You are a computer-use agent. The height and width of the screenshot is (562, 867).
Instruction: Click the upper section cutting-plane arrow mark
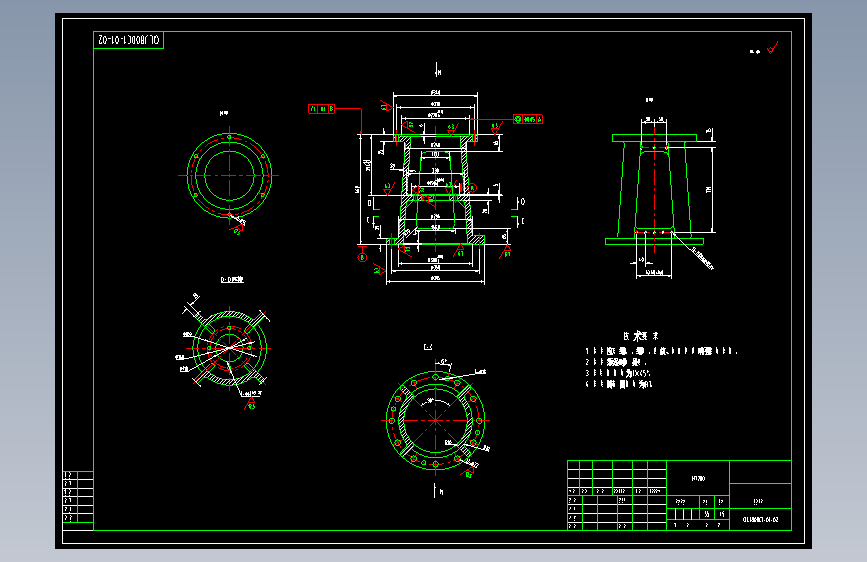point(437,70)
